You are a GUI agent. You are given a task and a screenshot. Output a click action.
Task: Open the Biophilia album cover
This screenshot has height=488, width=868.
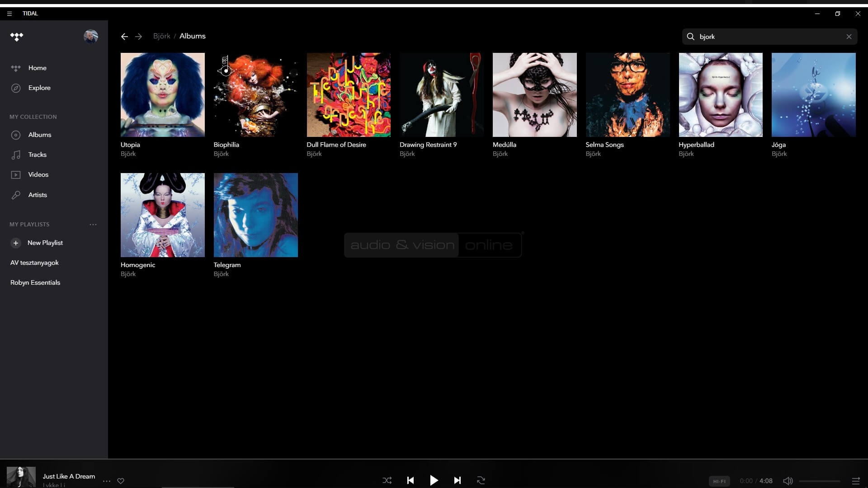pyautogui.click(x=255, y=95)
